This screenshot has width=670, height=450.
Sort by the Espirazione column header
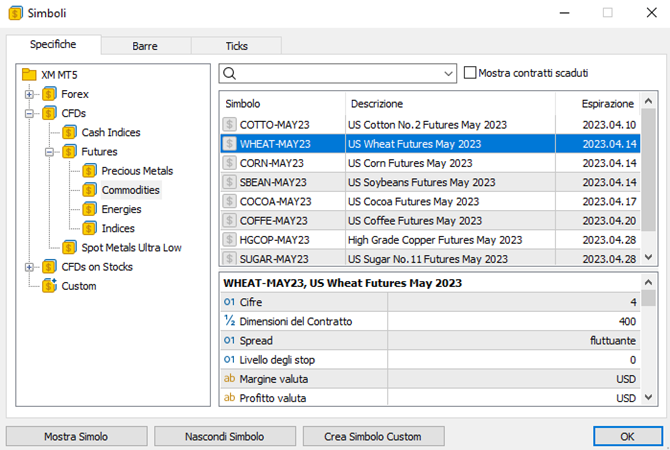click(598, 104)
